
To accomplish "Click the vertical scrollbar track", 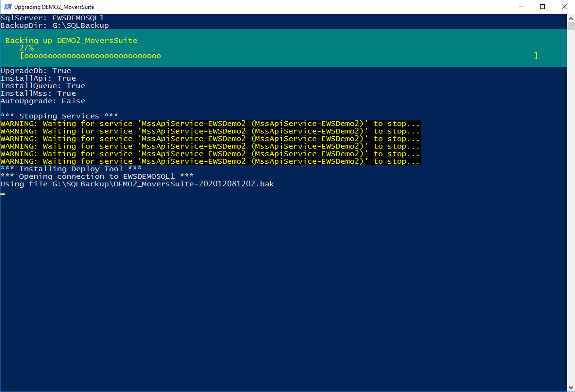I will [571, 236].
